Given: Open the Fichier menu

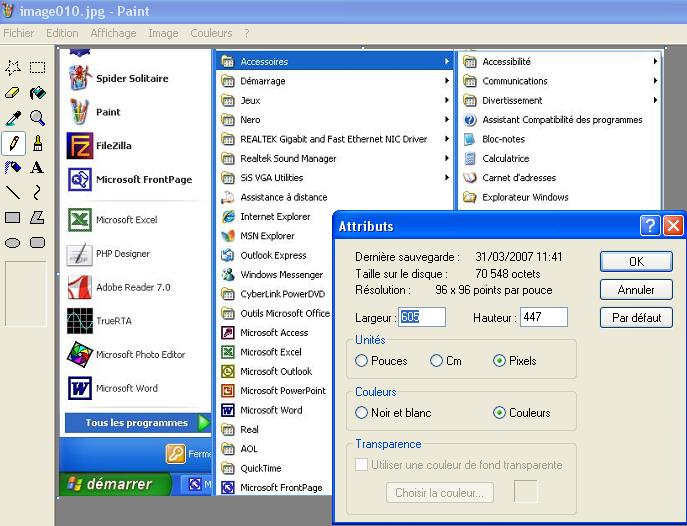Looking at the screenshot, I should click(18, 33).
